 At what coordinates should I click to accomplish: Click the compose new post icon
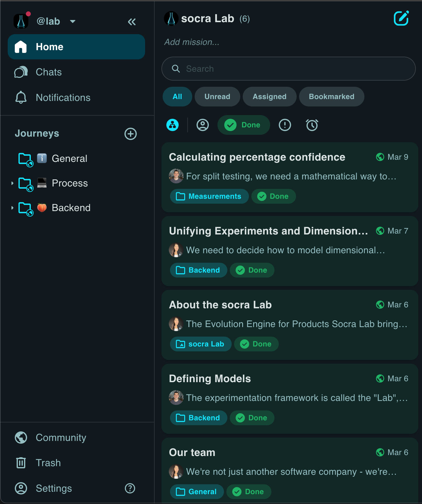point(401,18)
